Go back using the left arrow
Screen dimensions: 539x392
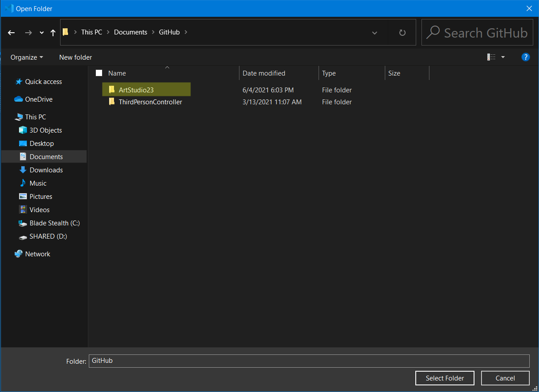coord(11,32)
